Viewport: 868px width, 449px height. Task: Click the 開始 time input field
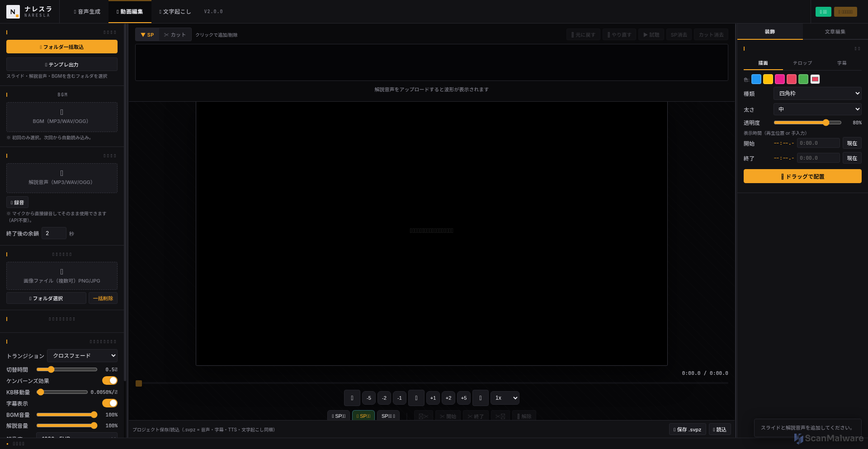point(818,143)
